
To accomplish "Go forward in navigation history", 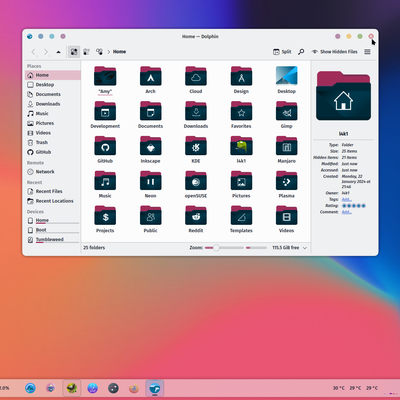I will coord(46,52).
